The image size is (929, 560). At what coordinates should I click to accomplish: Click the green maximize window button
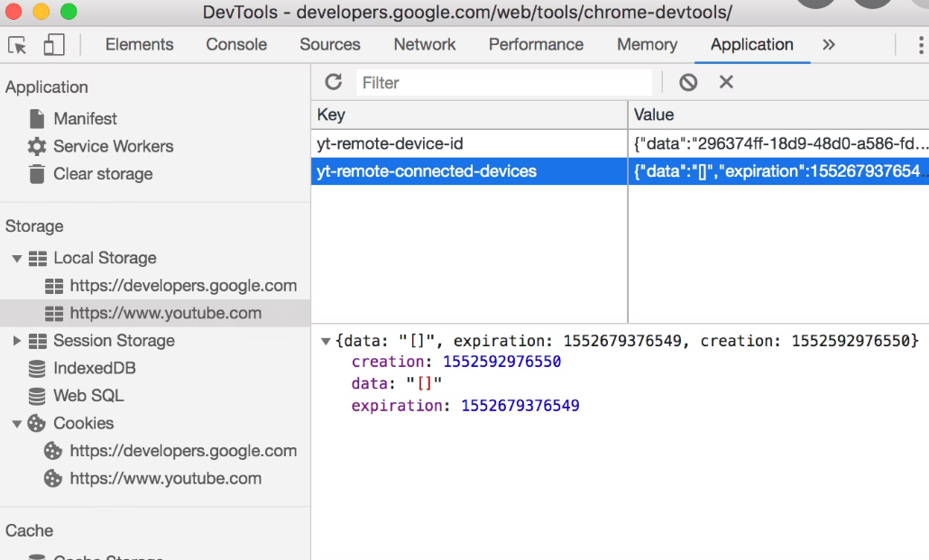coord(69,11)
